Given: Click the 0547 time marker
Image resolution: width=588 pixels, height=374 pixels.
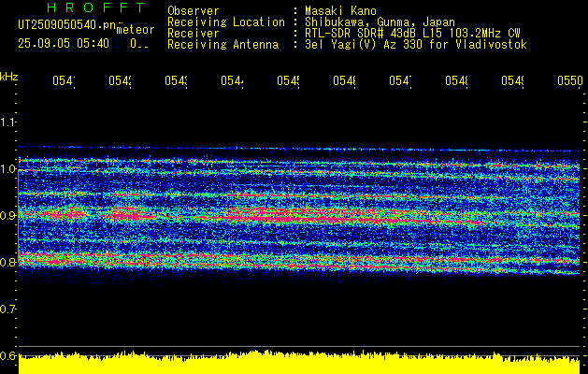Looking at the screenshot, I should tap(400, 80).
